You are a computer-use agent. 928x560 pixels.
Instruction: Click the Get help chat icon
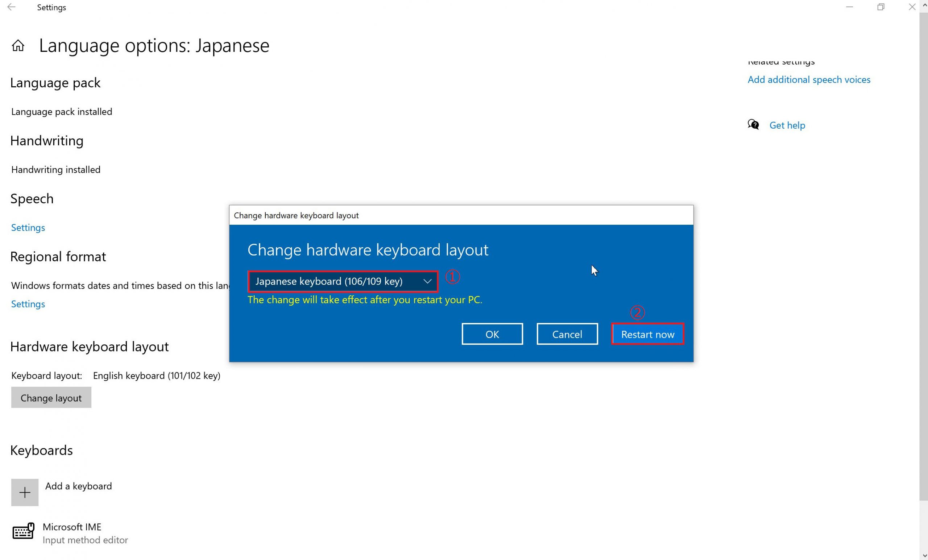click(x=753, y=125)
